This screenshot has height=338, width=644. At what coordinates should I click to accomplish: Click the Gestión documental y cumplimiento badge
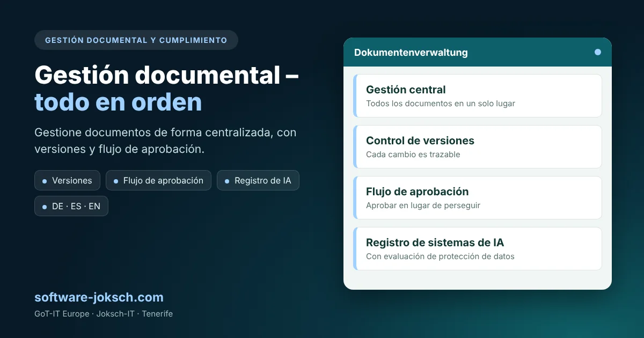tap(136, 40)
